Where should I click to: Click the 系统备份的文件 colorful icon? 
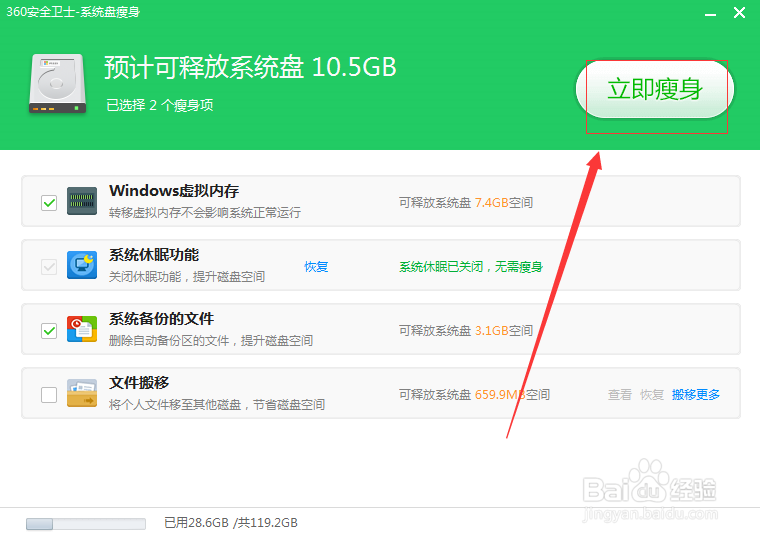click(82, 329)
